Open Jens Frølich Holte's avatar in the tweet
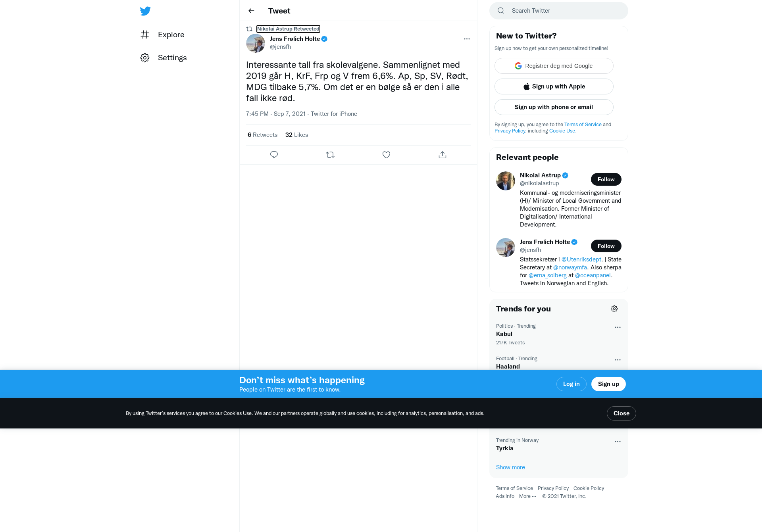 pyautogui.click(x=256, y=43)
